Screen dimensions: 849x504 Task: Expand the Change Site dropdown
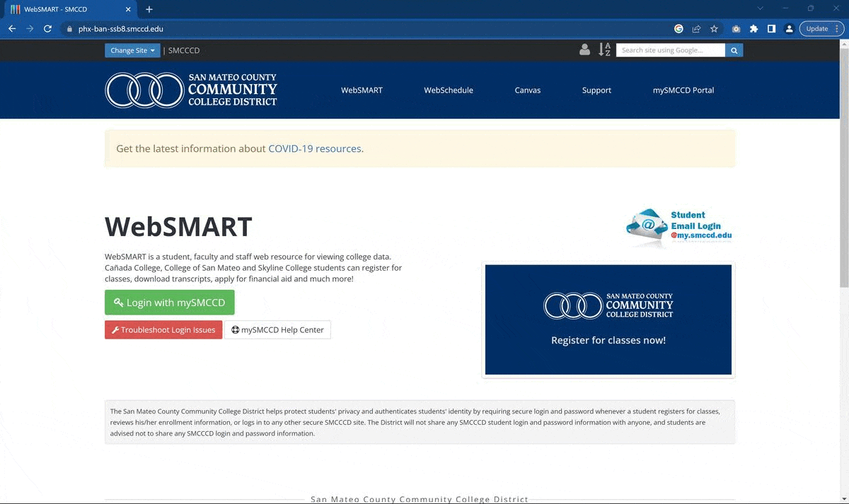coord(132,50)
